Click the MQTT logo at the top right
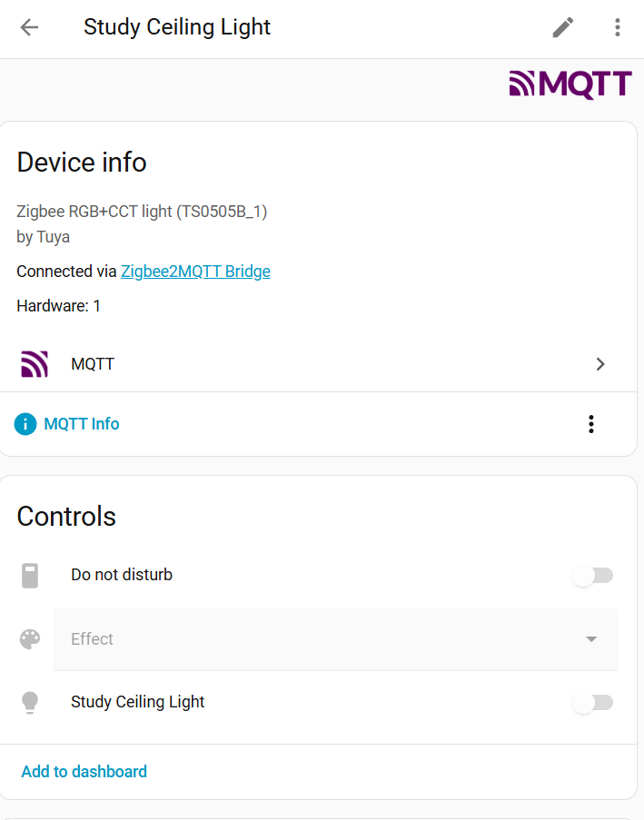Screen dimensions: 644x820 pos(570,84)
